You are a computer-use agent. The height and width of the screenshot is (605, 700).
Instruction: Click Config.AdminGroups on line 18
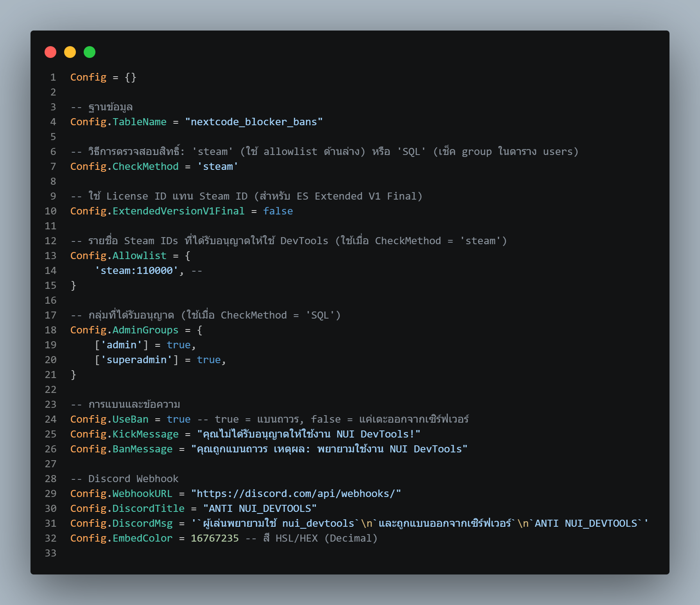(124, 330)
